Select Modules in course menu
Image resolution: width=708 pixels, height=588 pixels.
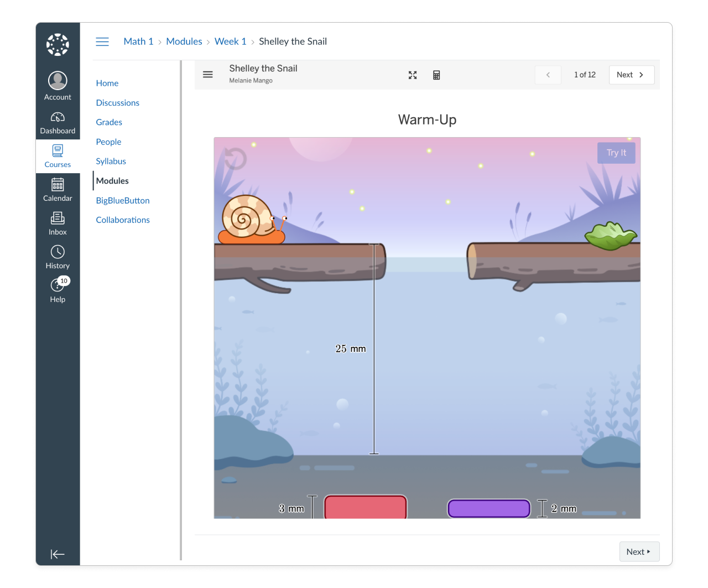pos(112,181)
